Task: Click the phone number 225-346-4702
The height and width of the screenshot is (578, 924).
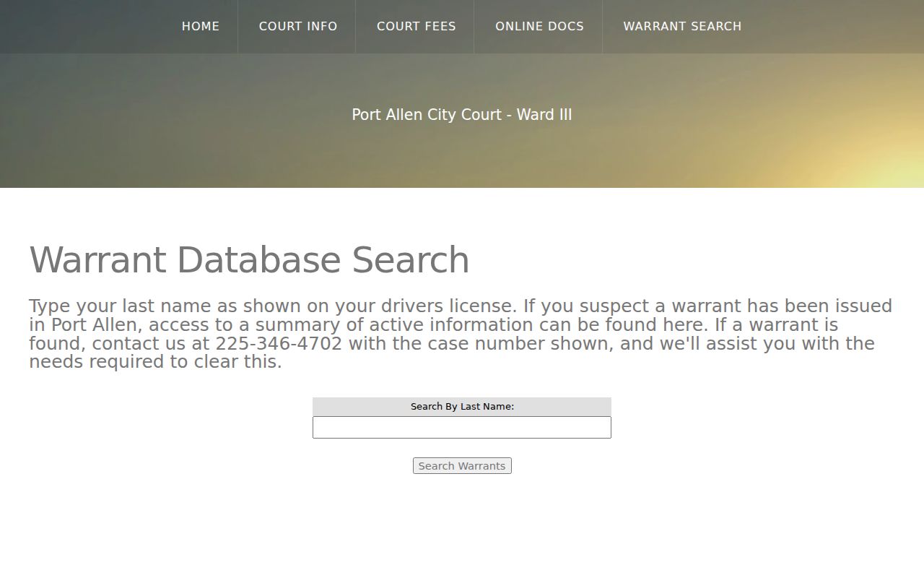Action: 279,343
